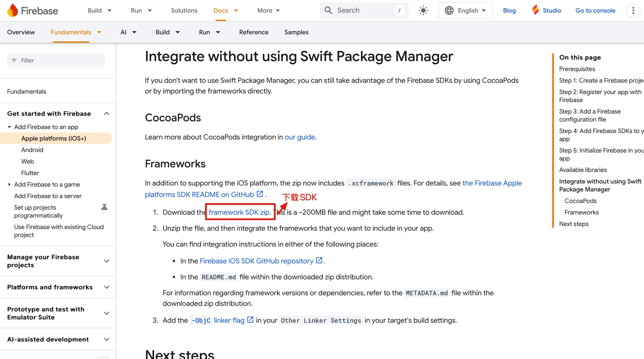The width and height of the screenshot is (644, 359).
Task: Open Use Firebase with existing Cloud project
Action: pos(59,231)
